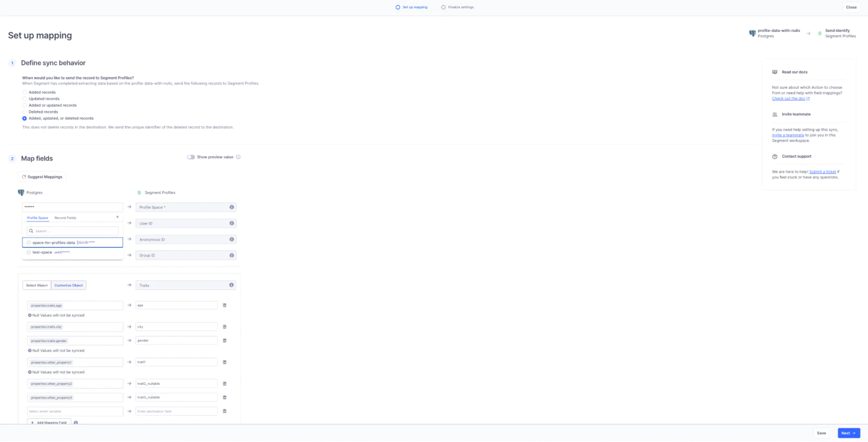The width and height of the screenshot is (868, 442).
Task: Open the properties.other_property3 source field
Action: [x=75, y=398]
